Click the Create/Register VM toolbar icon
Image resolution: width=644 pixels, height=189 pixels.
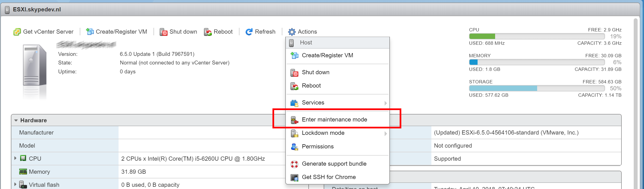[90, 32]
